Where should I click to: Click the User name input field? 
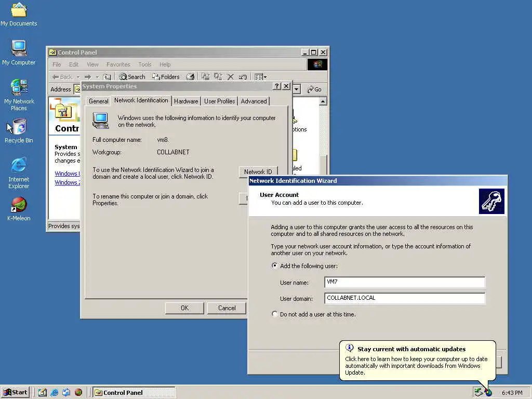point(405,282)
